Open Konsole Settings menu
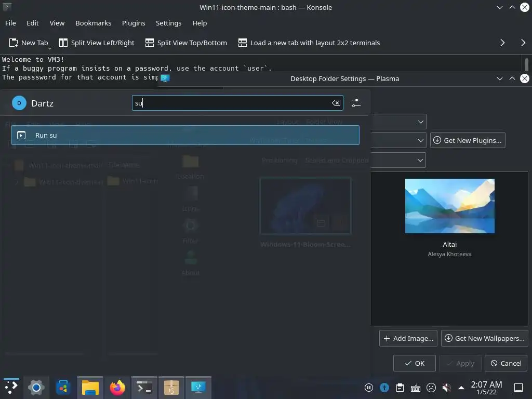Image resolution: width=532 pixels, height=399 pixels. (169, 23)
